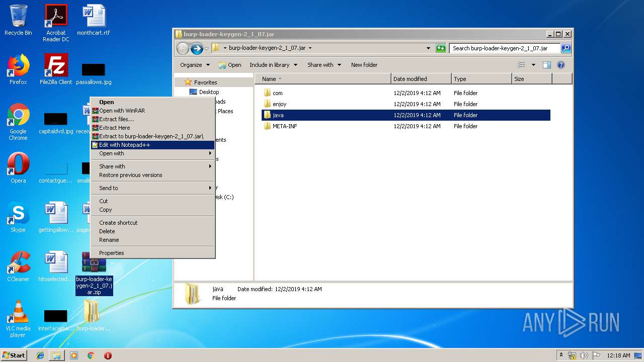Click Explorer back navigation arrow
Screen dimensions: 644x362
tap(183, 48)
